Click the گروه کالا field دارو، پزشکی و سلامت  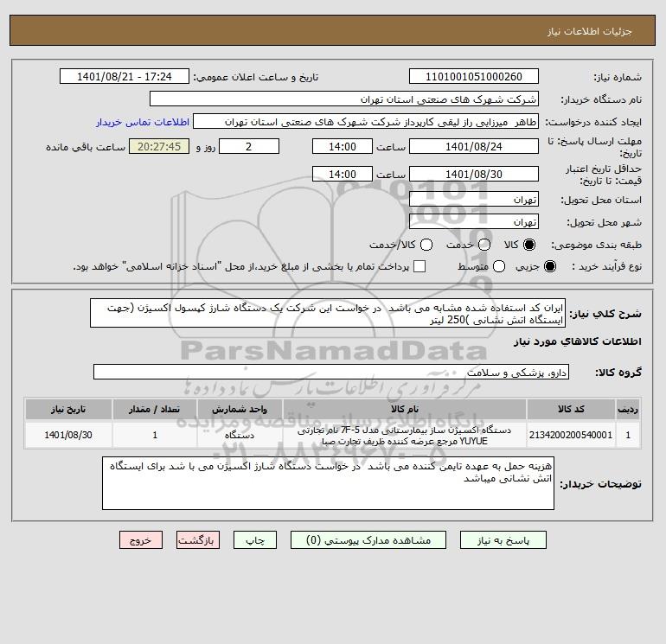click(x=331, y=372)
